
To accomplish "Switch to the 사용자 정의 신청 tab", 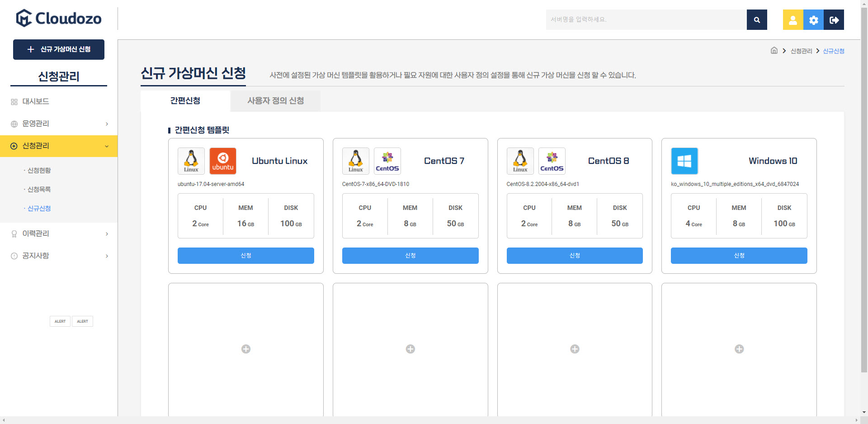I will [x=275, y=101].
